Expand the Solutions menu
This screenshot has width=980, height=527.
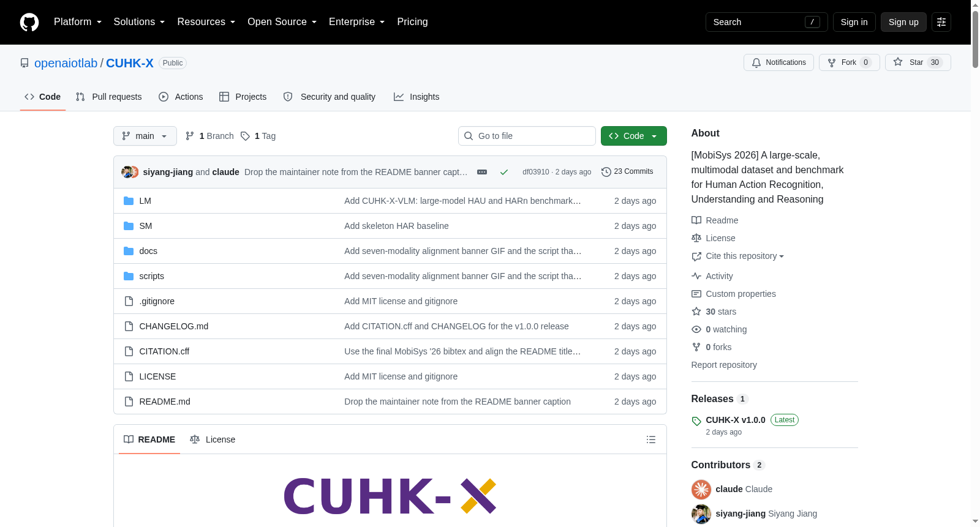(x=140, y=22)
